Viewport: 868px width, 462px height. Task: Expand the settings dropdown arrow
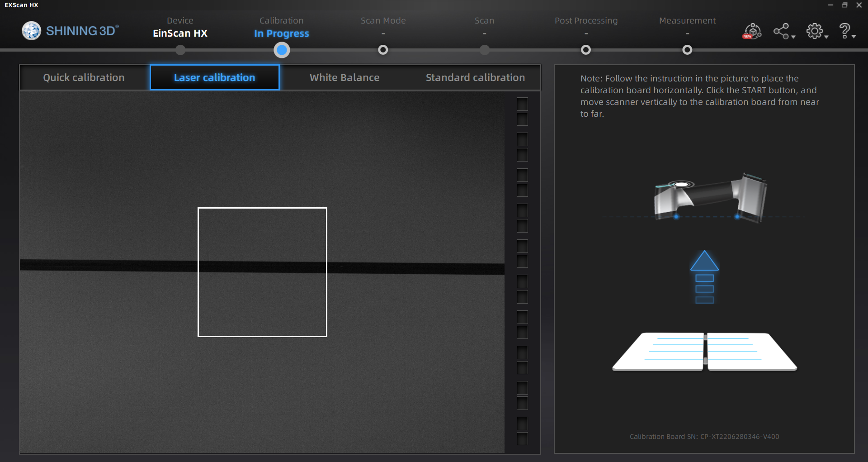click(x=826, y=37)
